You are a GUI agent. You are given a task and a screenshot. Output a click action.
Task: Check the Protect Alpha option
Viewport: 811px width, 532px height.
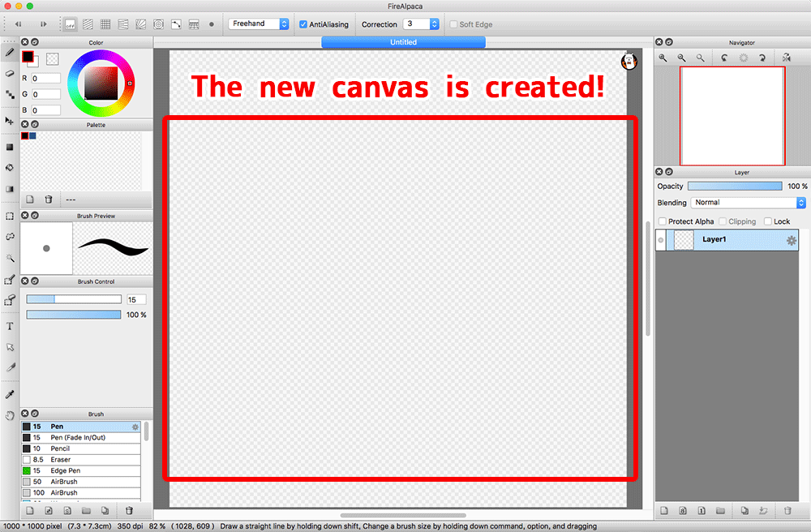click(x=664, y=221)
